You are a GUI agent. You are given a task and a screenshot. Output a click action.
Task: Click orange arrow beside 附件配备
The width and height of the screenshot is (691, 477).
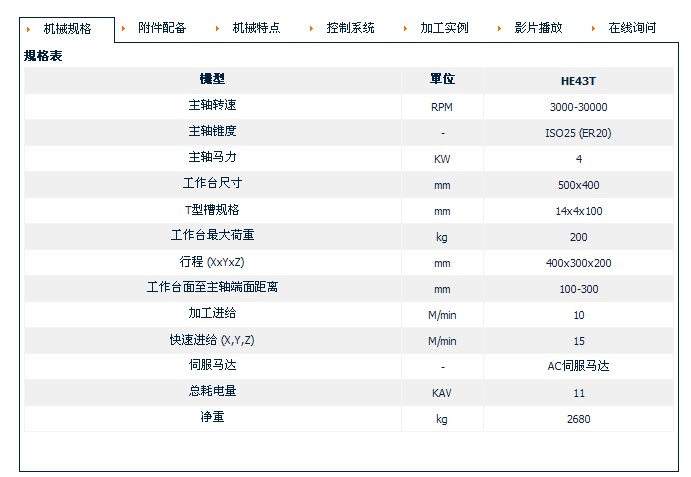point(123,28)
